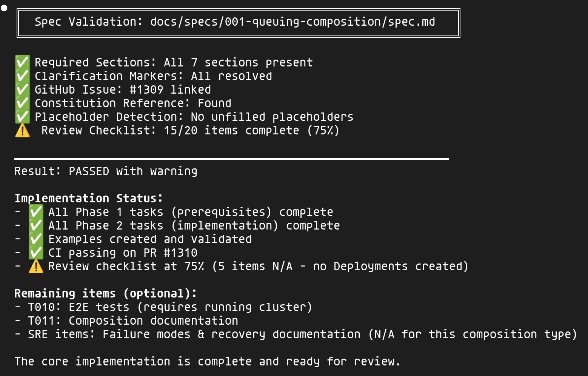The image size is (588, 376).
Task: Click the white bullet dot at top-left
Action: (x=4, y=8)
